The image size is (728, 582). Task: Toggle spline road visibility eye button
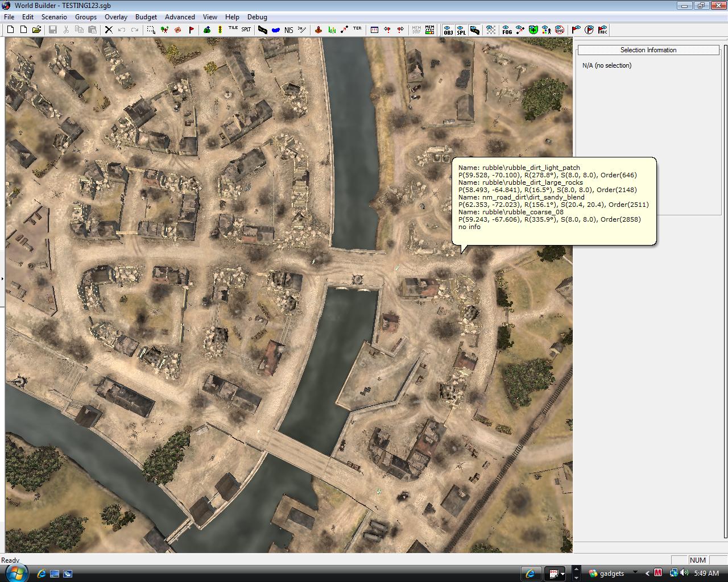(x=474, y=30)
